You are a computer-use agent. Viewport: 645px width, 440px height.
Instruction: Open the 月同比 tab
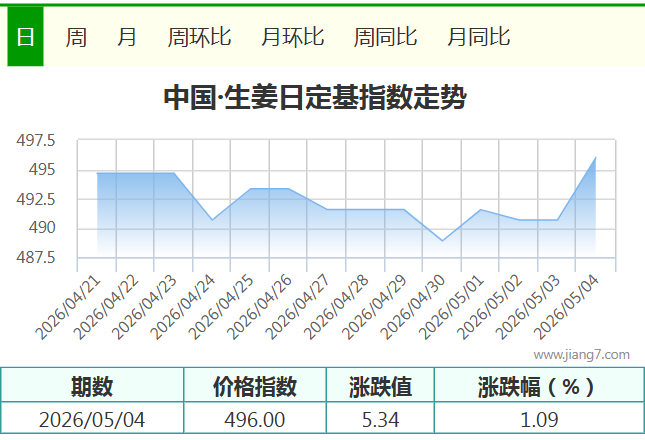coord(478,37)
